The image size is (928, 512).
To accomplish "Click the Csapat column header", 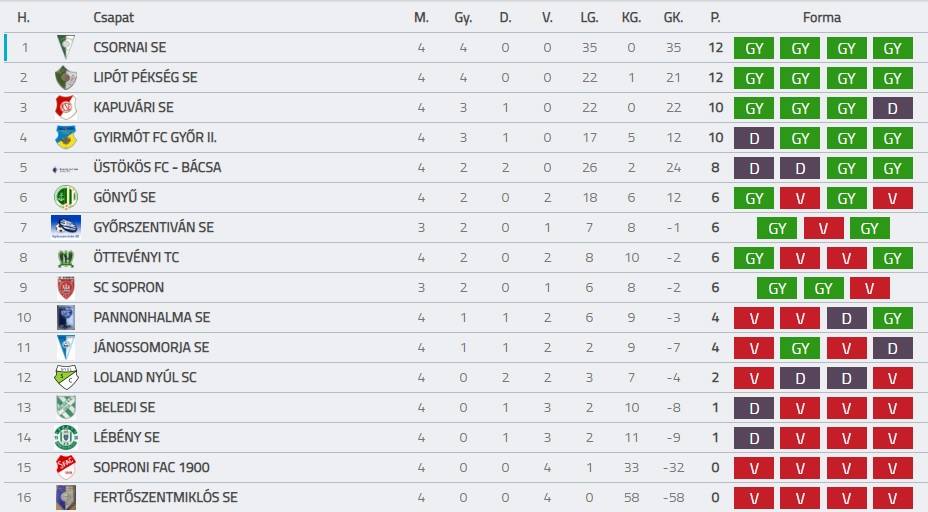I will (113, 17).
